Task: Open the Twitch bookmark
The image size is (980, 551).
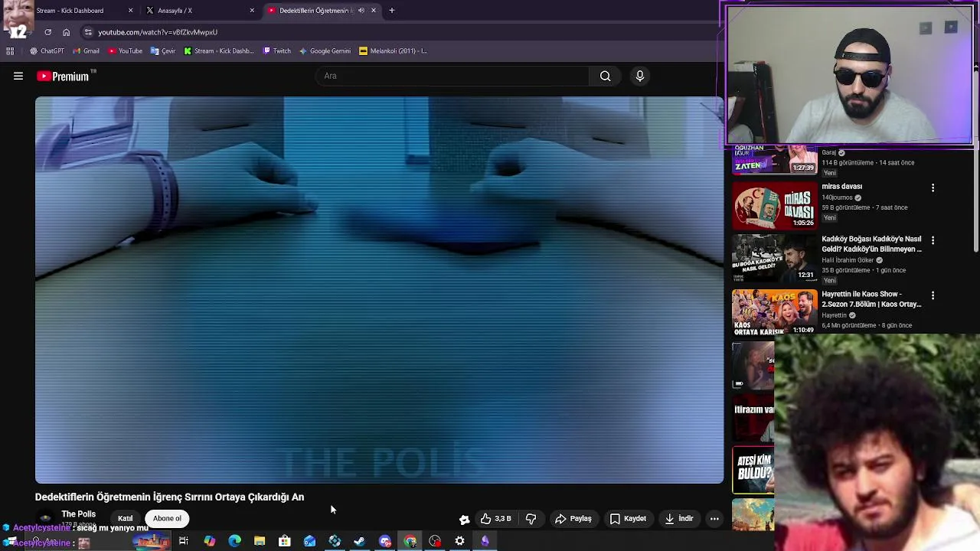Action: [276, 51]
